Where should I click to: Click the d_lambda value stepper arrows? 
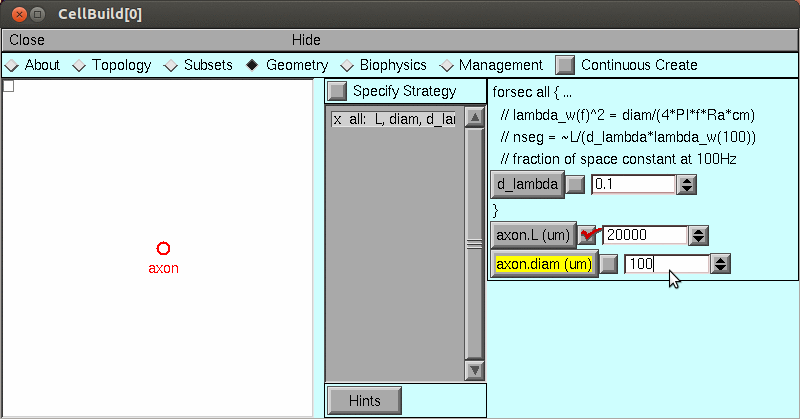pos(686,184)
